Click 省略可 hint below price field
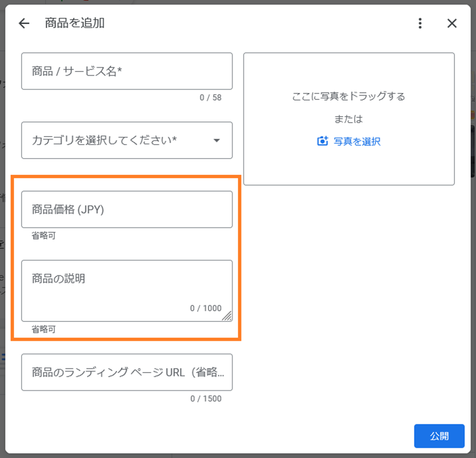Screen dimensions: 476x458 coord(44,235)
